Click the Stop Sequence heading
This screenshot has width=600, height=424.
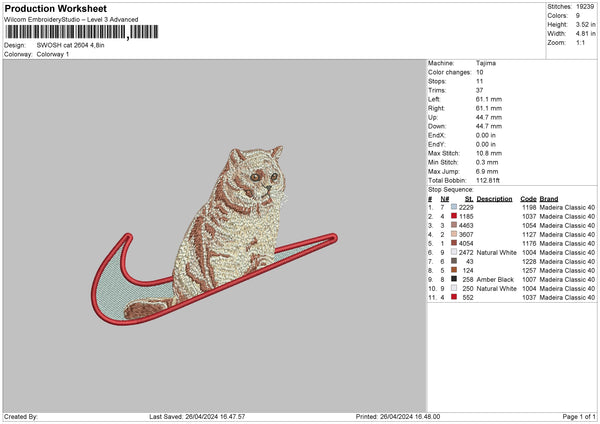(450, 188)
